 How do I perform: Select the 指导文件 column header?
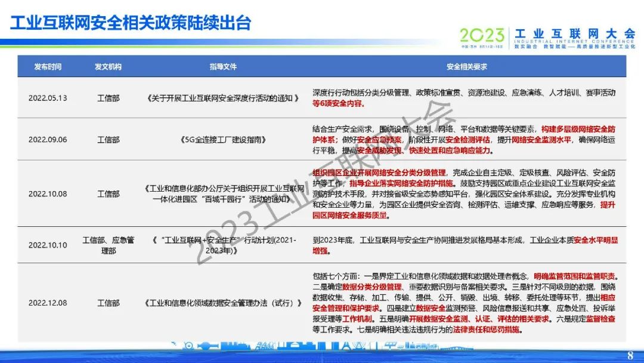tap(222, 67)
